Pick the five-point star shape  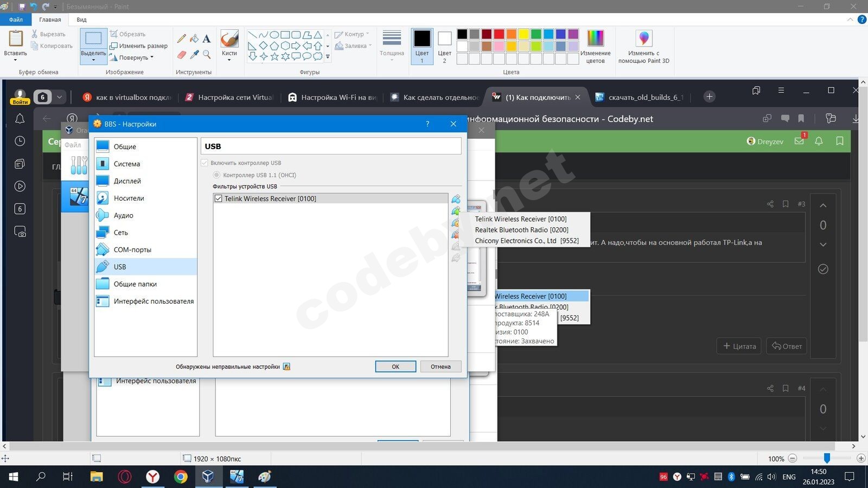point(274,56)
